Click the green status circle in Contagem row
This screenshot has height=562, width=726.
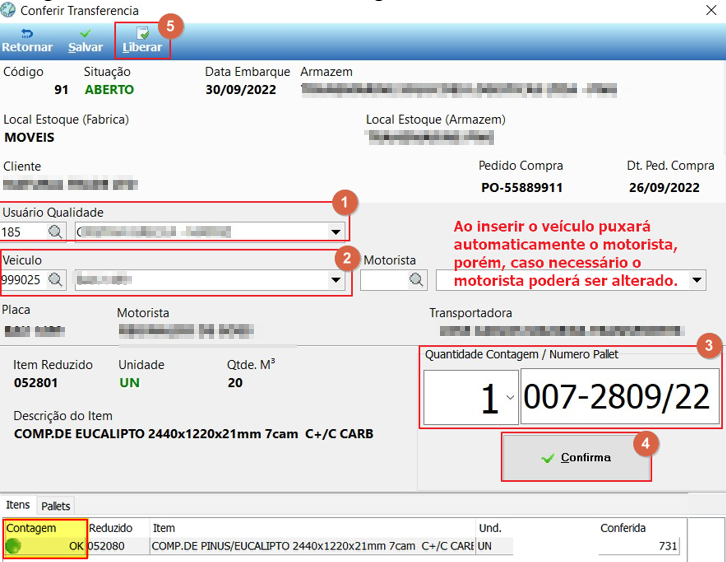(13, 546)
